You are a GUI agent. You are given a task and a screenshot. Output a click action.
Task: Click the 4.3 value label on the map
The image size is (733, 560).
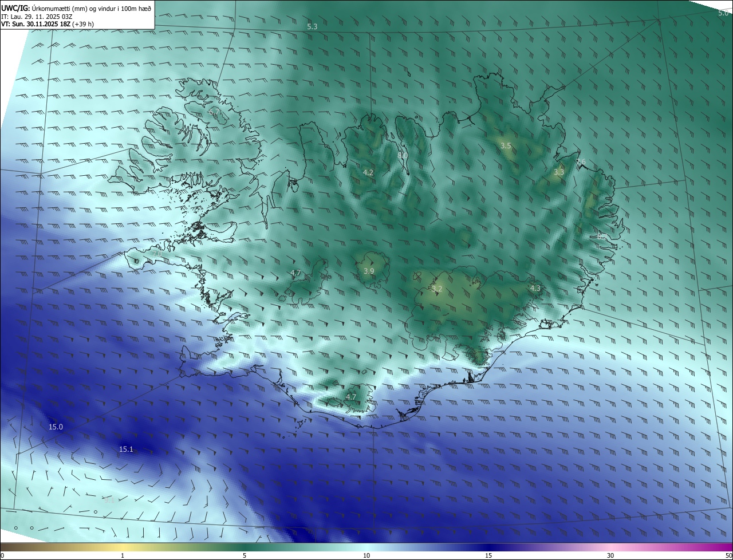535,288
